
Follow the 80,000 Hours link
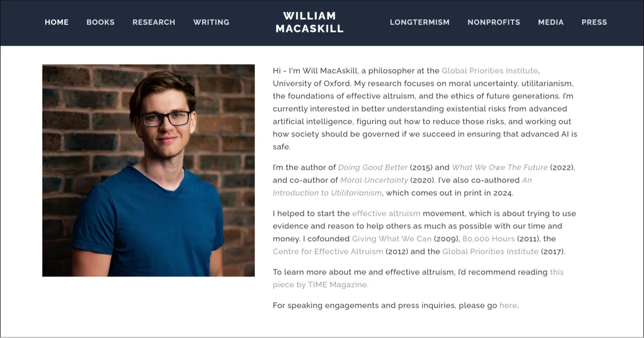tap(488, 239)
